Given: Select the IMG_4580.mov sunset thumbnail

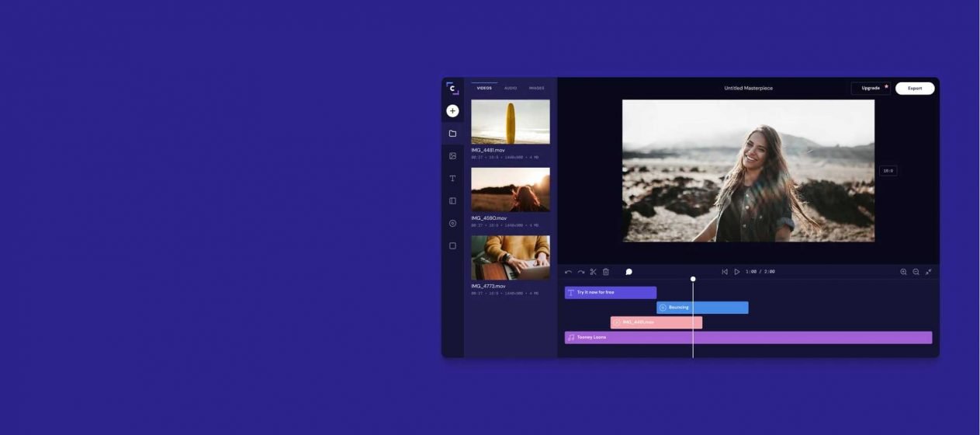Looking at the screenshot, I should [511, 190].
